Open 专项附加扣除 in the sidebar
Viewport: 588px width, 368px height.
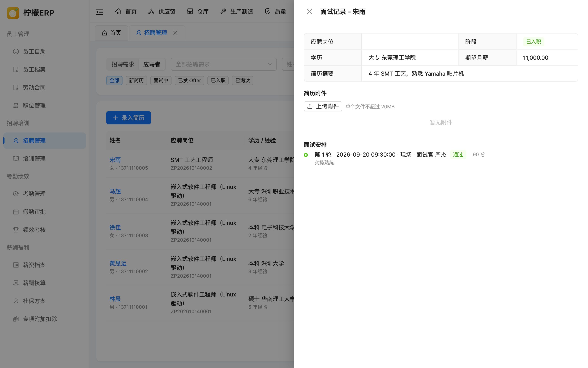click(x=45, y=319)
